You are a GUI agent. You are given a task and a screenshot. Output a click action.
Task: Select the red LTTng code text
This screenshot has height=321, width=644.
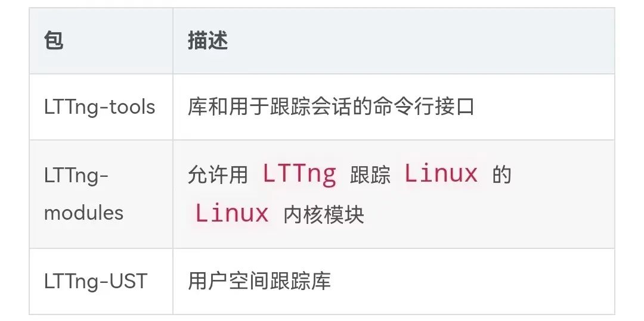coord(299,174)
